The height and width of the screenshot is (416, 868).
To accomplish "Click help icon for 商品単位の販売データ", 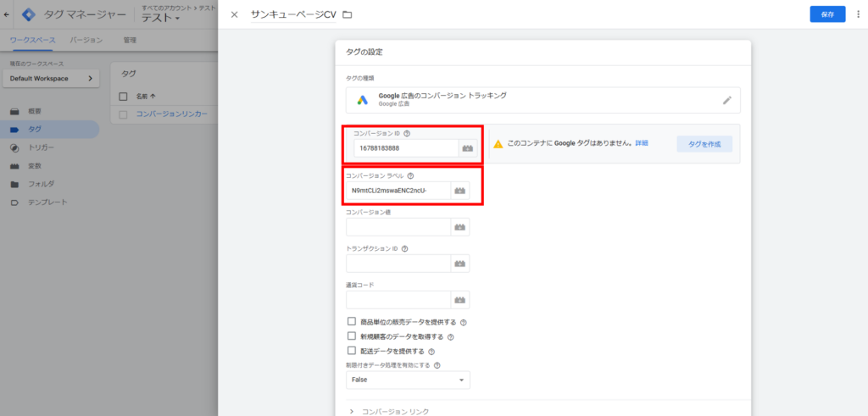I will (x=464, y=322).
